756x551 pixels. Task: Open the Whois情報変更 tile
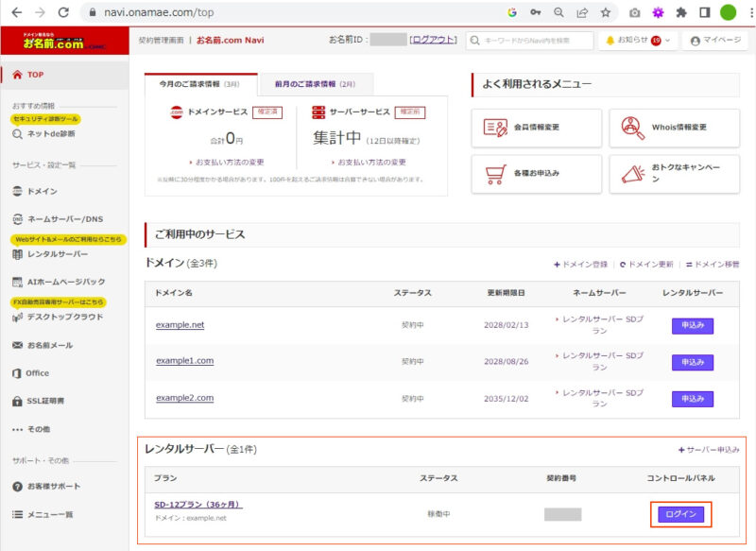tap(674, 128)
